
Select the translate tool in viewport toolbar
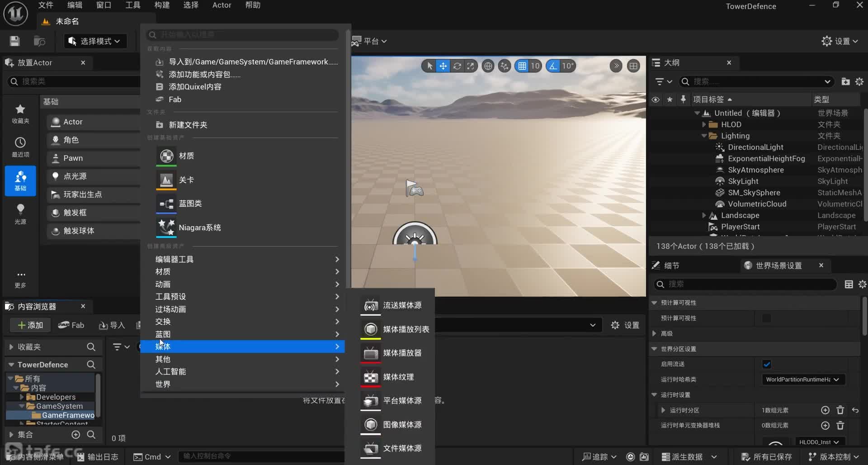443,66
